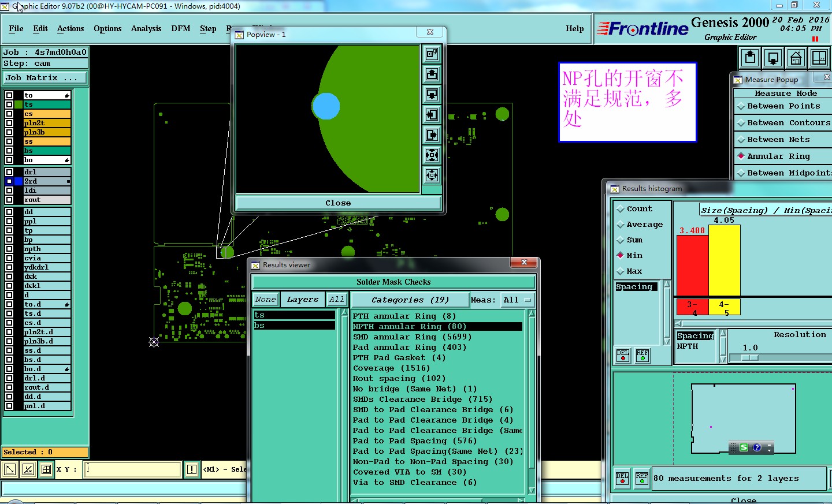Click the grid window icon beside X Y label

pyautogui.click(x=46, y=469)
